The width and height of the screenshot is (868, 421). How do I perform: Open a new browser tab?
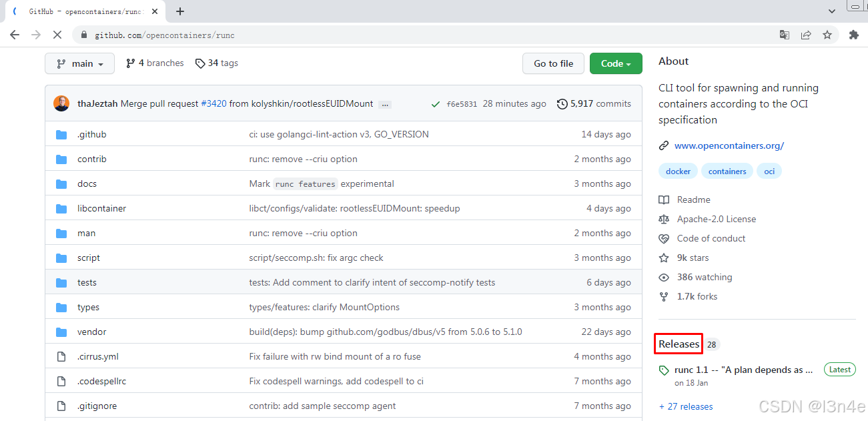[x=180, y=11]
